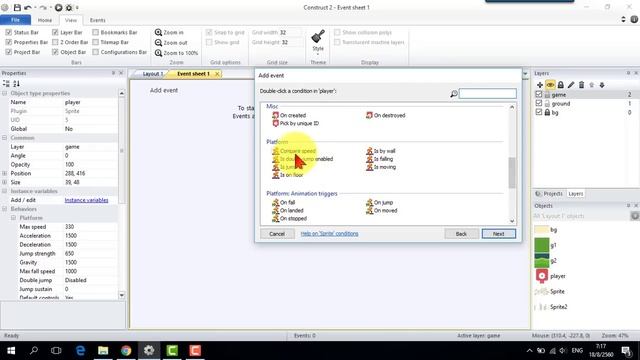The height and width of the screenshot is (360, 640).
Task: Select the player object icon
Action: point(542,276)
